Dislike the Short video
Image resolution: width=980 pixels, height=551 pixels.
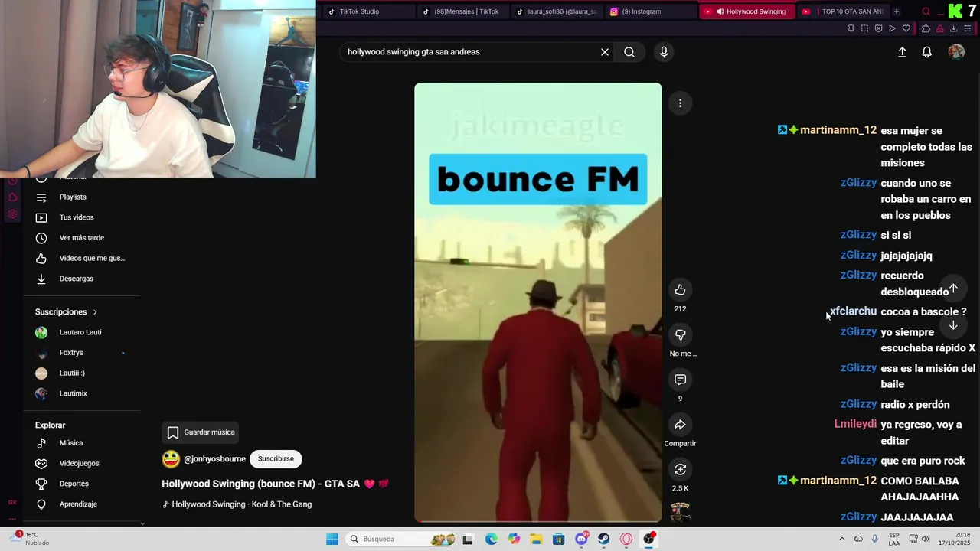680,334
